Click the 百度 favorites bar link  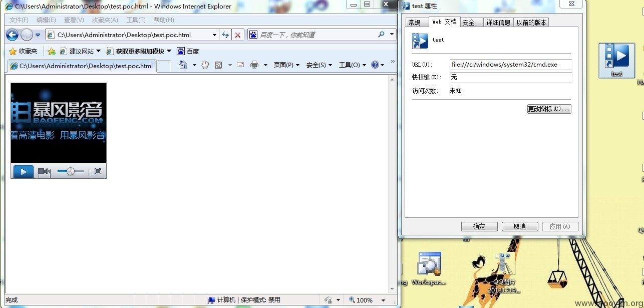(x=188, y=51)
